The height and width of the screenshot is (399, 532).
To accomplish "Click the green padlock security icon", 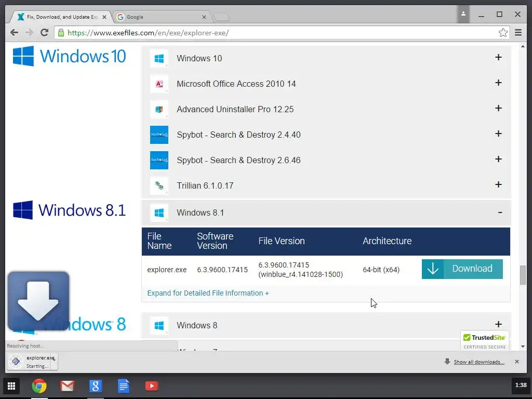I will (61, 33).
